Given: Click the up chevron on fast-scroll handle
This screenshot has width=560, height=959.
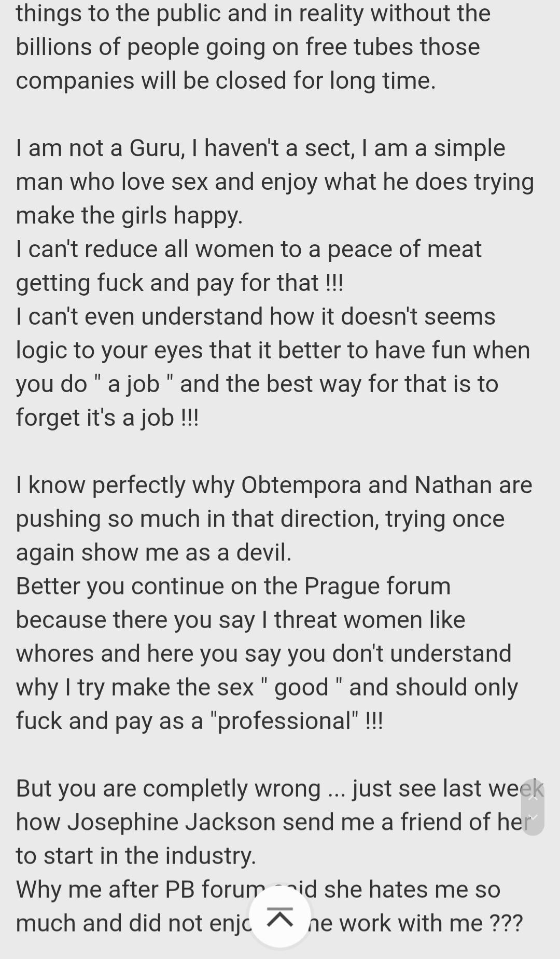Looking at the screenshot, I should (x=533, y=797).
